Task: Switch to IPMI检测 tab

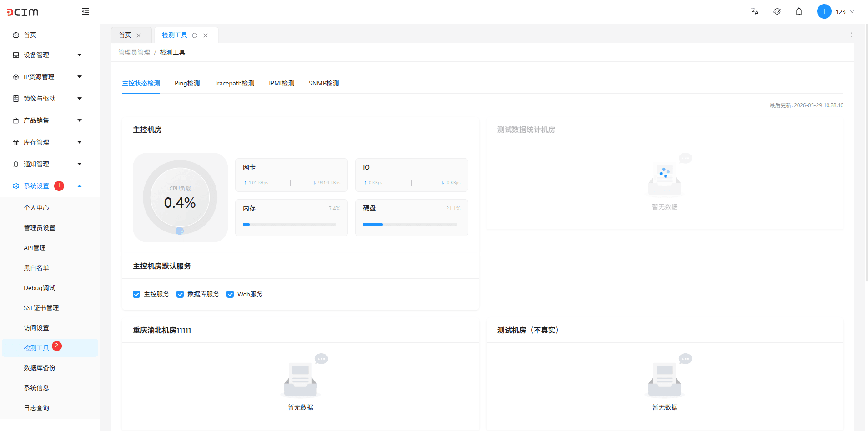Action: pyautogui.click(x=281, y=83)
